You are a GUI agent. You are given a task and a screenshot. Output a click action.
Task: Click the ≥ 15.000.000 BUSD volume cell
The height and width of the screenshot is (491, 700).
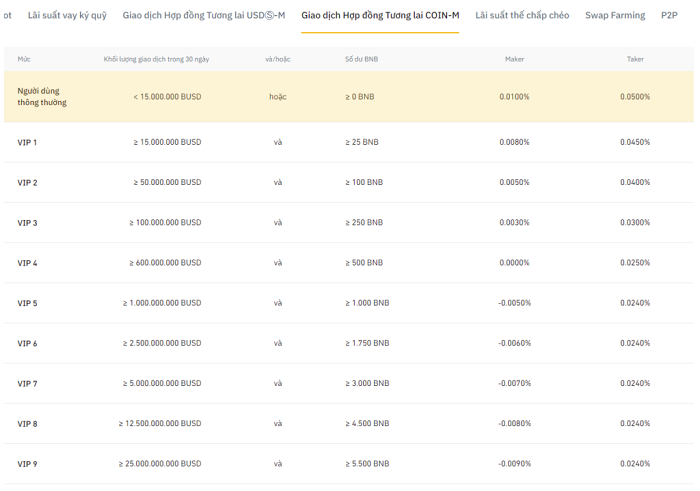167,142
